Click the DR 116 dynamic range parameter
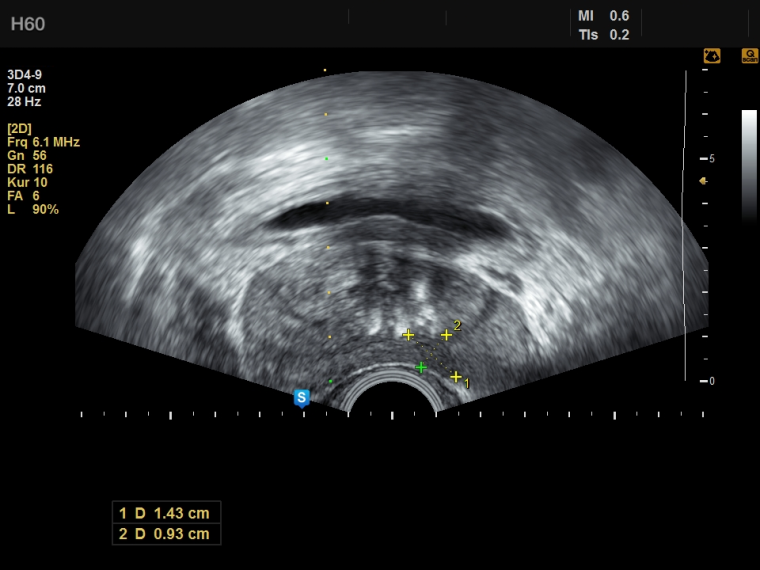 coord(30,169)
